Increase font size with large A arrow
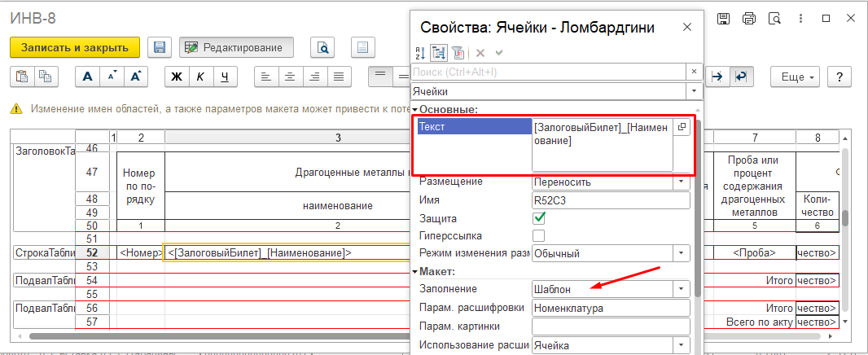 pyautogui.click(x=136, y=77)
